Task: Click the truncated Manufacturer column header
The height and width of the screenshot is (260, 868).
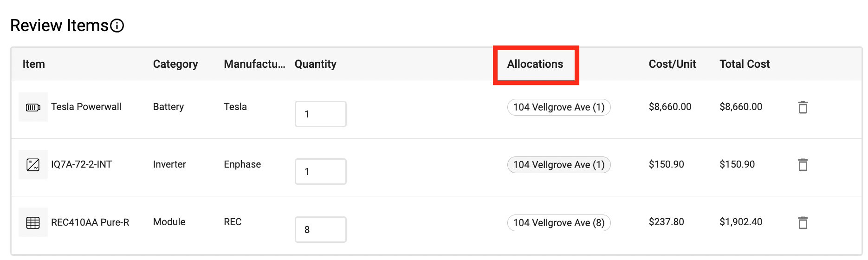Action: (254, 64)
